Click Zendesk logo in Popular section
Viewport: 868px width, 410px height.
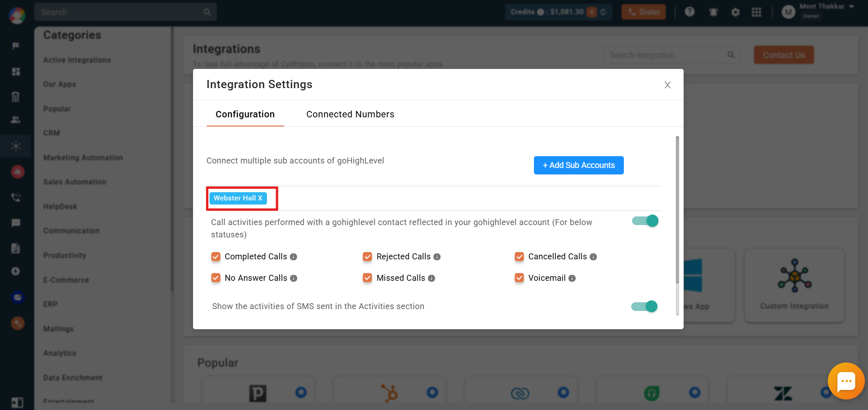pos(783,393)
